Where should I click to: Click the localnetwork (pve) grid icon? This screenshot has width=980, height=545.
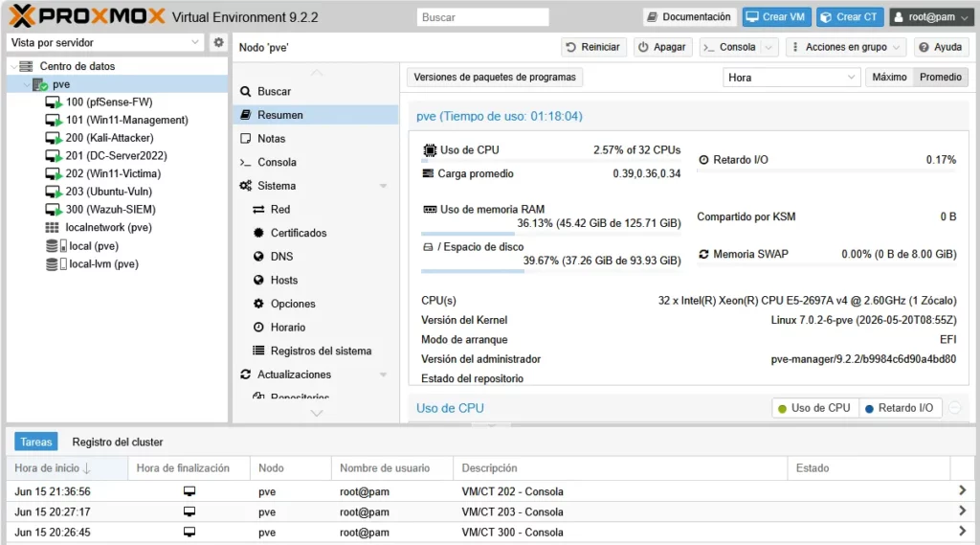tap(52, 228)
